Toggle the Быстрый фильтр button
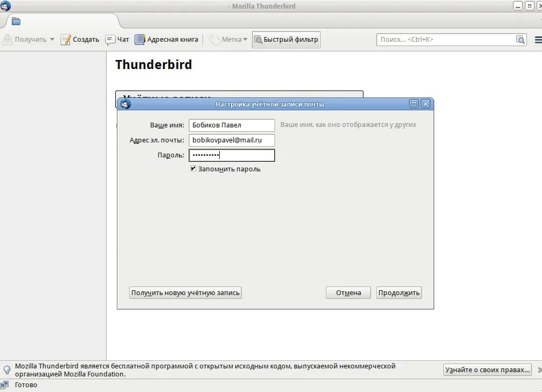Viewport: 542px width, 392px height. coord(286,40)
